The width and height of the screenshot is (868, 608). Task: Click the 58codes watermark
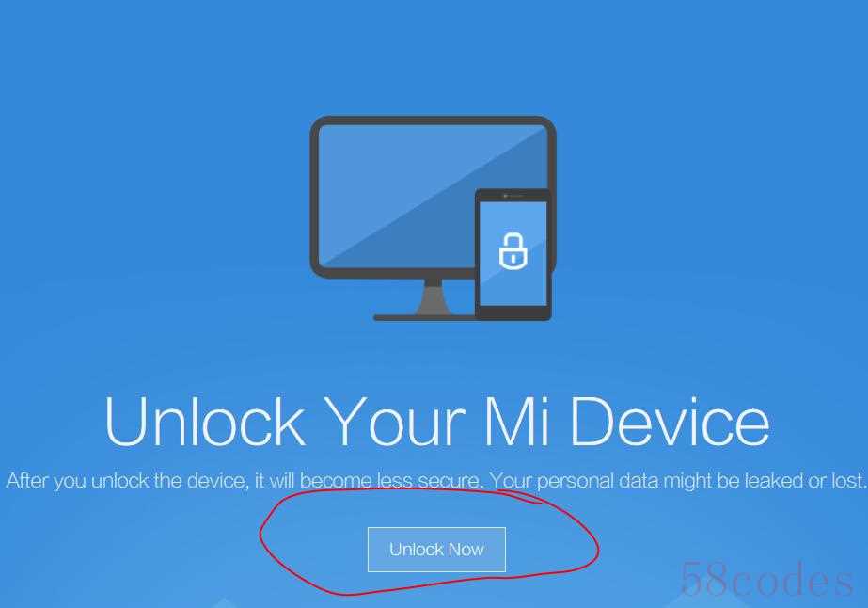click(x=766, y=580)
